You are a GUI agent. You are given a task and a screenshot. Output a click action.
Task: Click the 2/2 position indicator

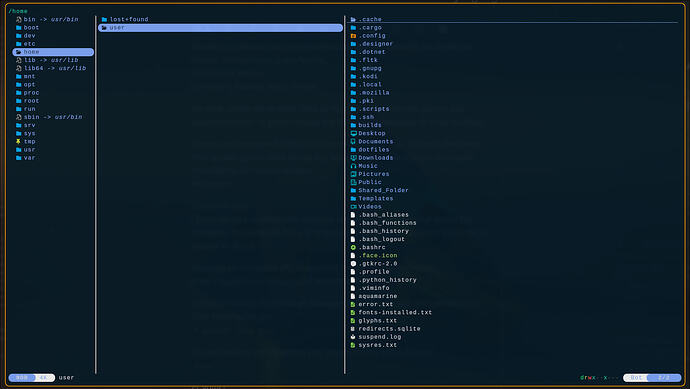coord(664,378)
